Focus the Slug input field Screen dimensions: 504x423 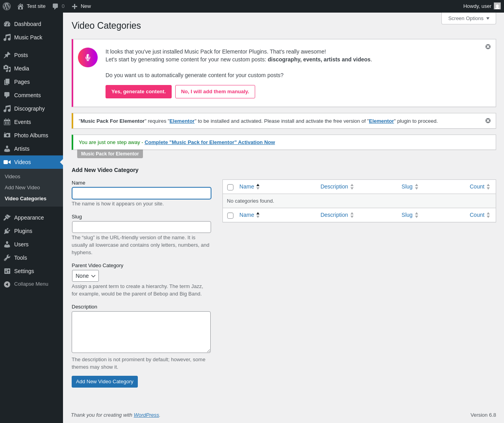tap(142, 227)
